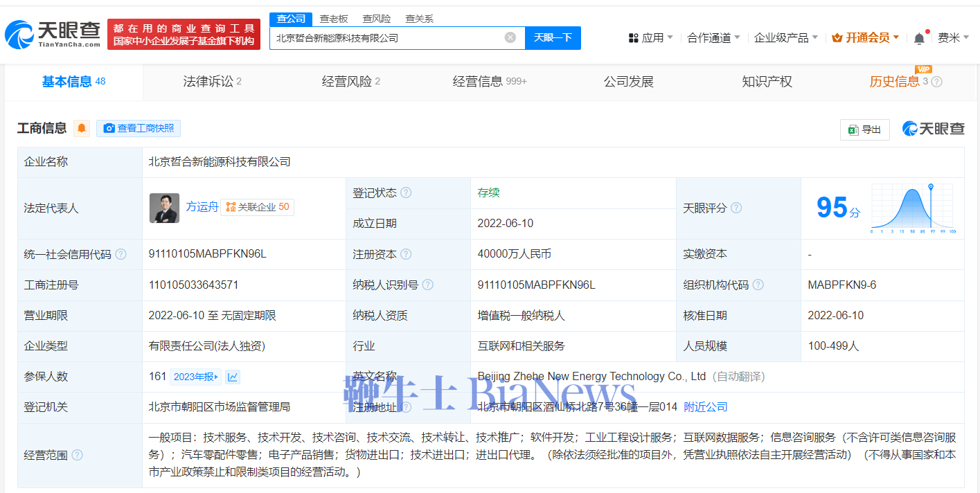Click the grid icon beside 应用
Screen dimensions: 980x493
[x=633, y=38]
